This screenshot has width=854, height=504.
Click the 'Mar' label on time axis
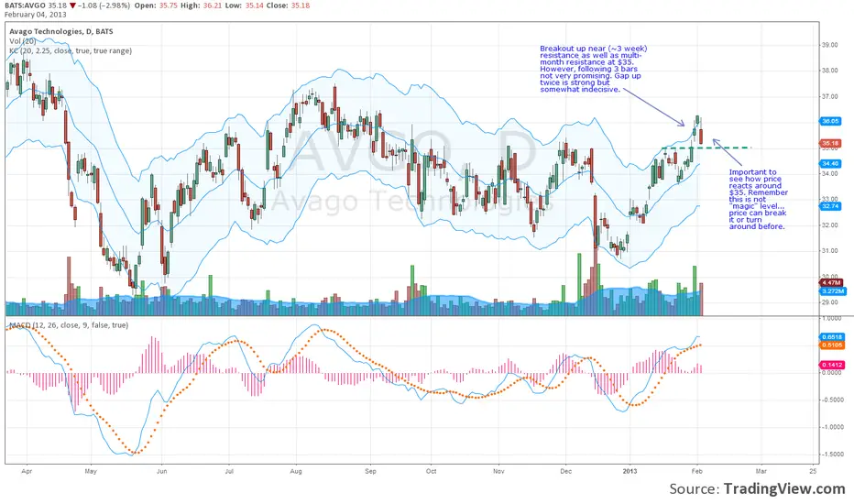click(761, 471)
